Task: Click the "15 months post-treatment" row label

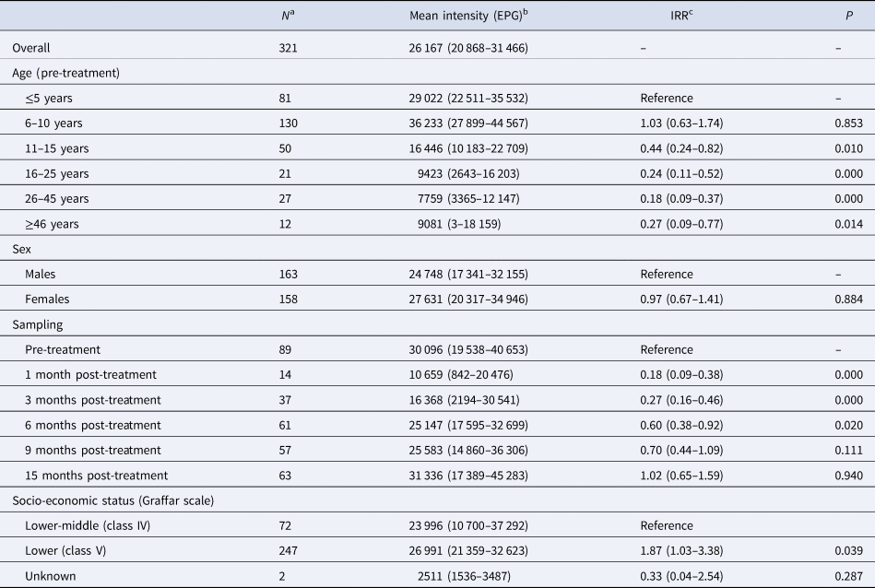Action: click(96, 476)
